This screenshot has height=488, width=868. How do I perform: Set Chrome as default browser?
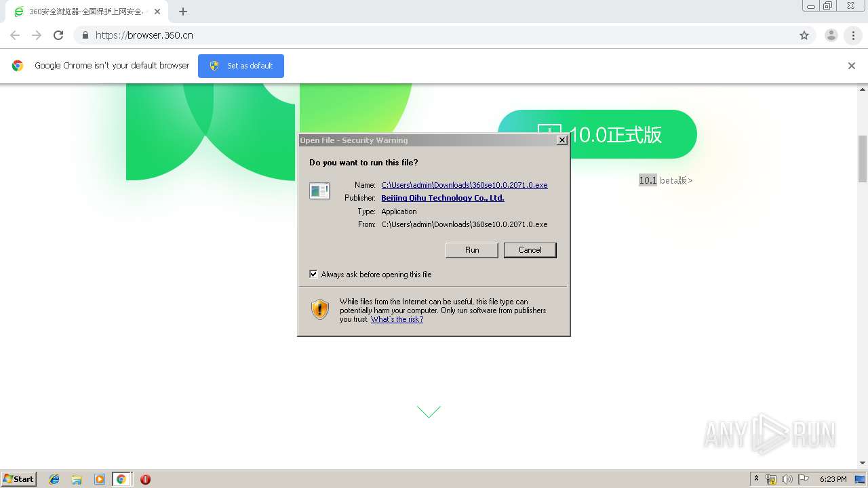click(x=241, y=66)
